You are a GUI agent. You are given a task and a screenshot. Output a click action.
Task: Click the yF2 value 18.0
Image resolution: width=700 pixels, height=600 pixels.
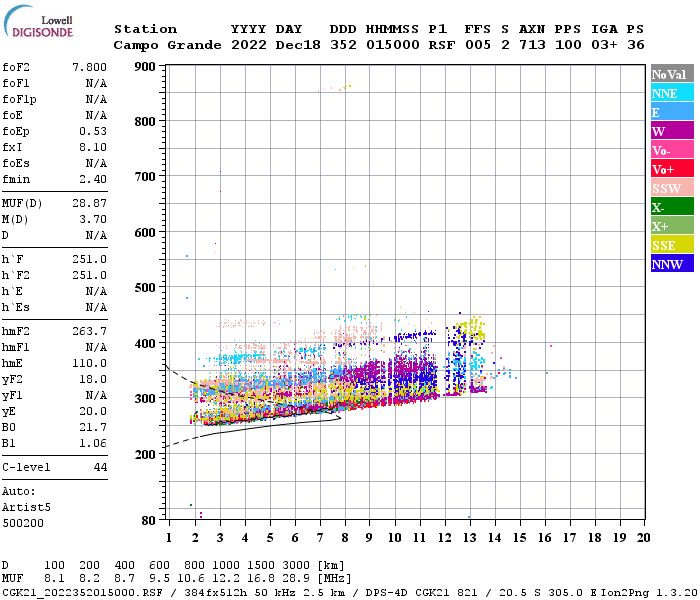(93, 379)
